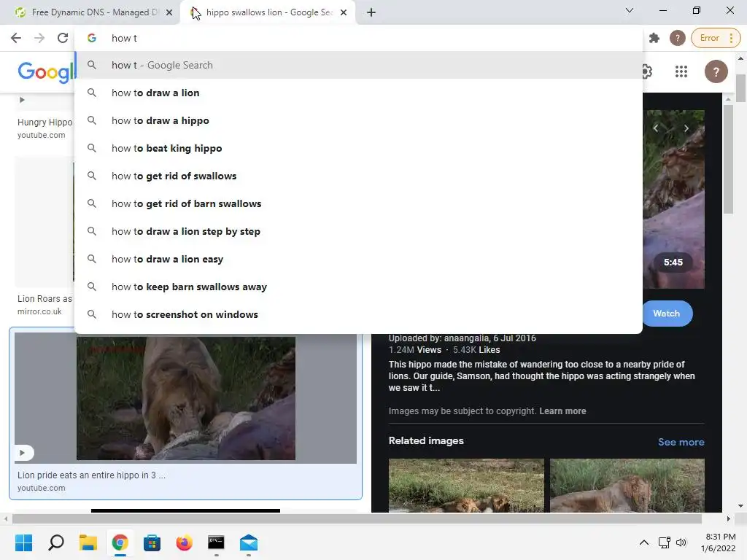The width and height of the screenshot is (747, 560).
Task: Pick 'how to get rid of swallows'
Action: click(x=358, y=176)
